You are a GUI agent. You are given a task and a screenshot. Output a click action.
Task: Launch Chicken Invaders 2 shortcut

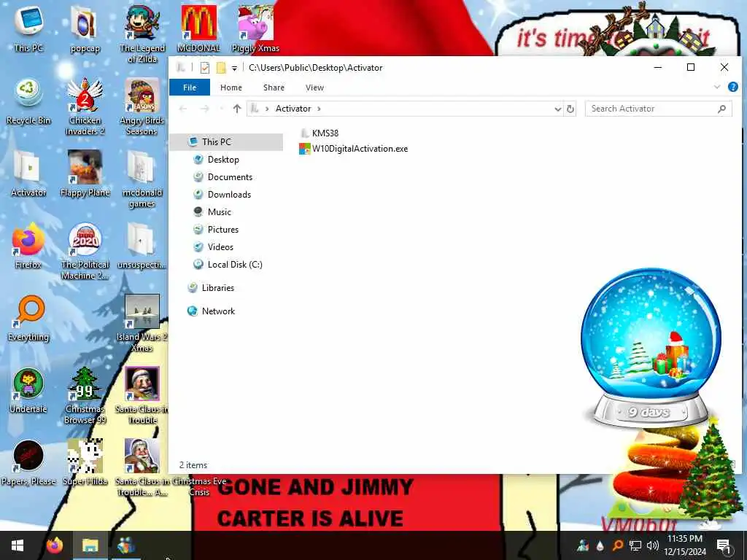point(85,106)
